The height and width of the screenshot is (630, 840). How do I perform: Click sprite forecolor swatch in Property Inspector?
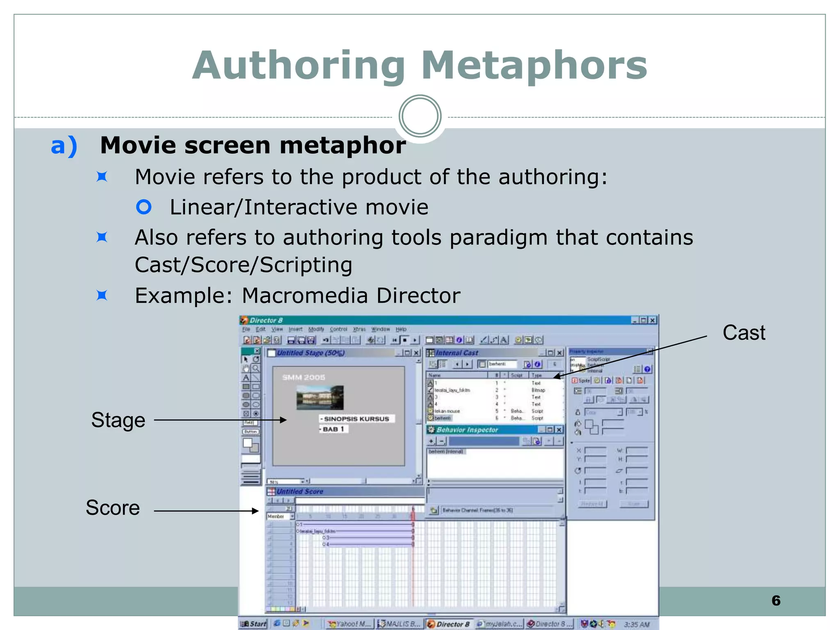589,425
